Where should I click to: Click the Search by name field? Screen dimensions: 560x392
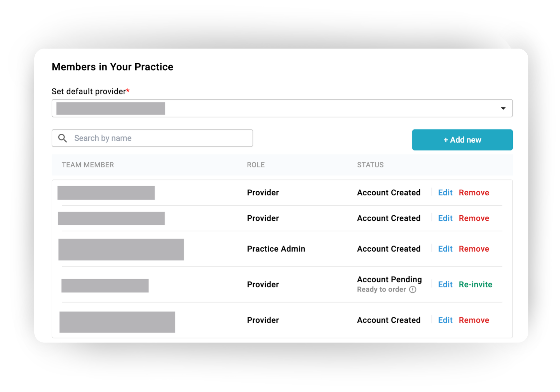160,138
